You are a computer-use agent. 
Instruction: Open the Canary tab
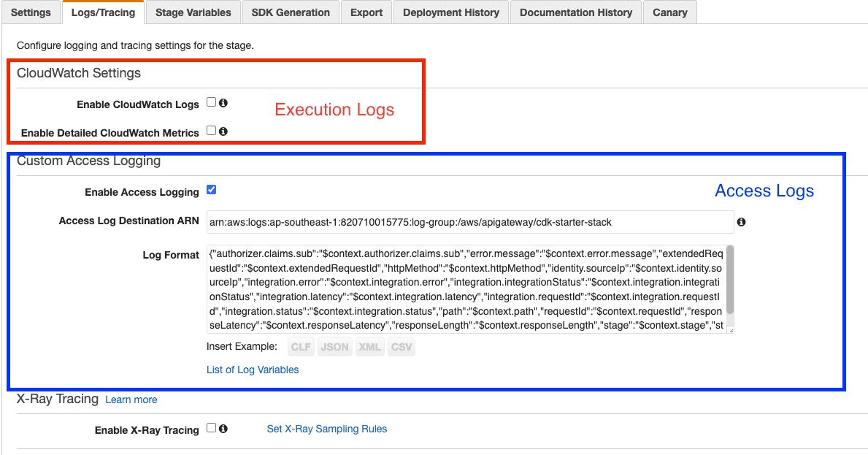[x=669, y=12]
